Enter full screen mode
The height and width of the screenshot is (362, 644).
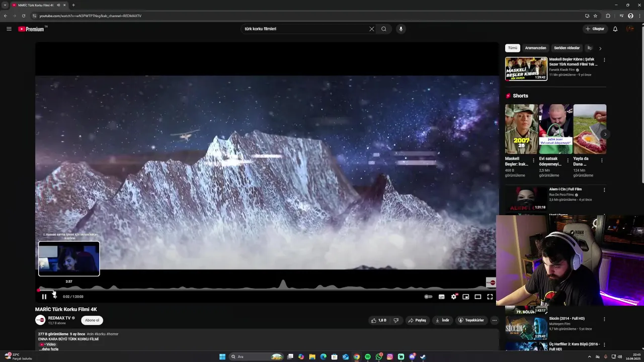490,297
